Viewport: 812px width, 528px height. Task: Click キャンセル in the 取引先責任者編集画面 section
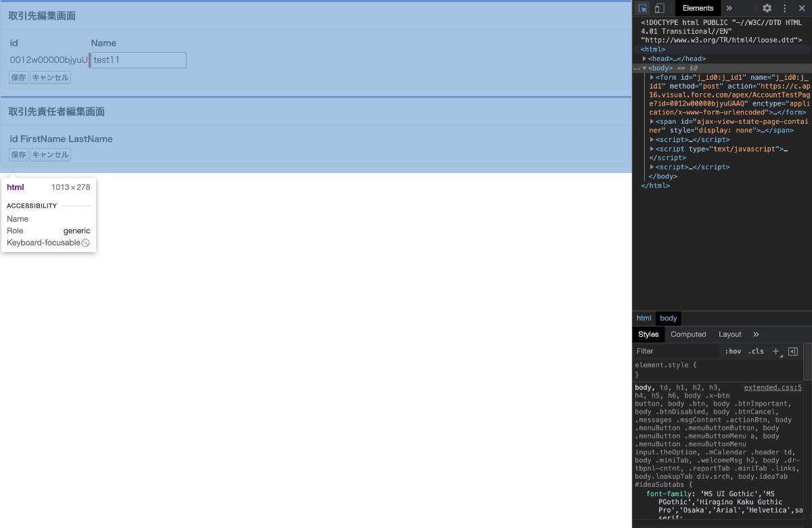point(51,155)
